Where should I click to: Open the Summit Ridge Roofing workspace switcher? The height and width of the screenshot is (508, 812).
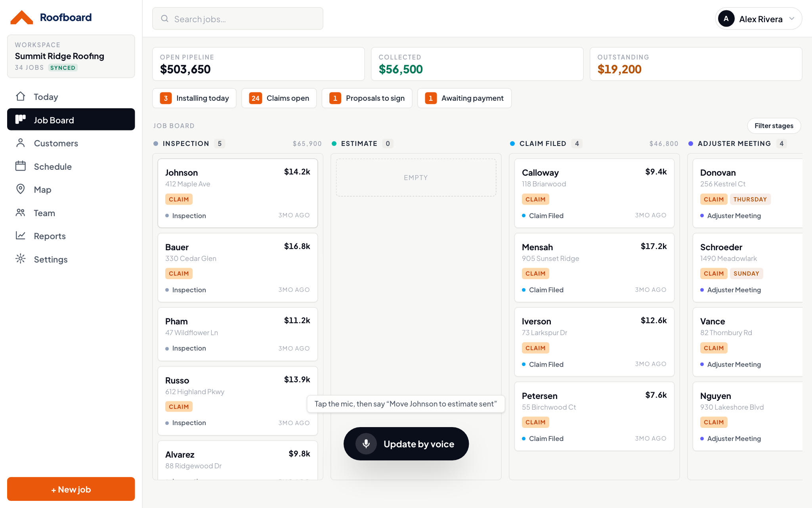71,56
